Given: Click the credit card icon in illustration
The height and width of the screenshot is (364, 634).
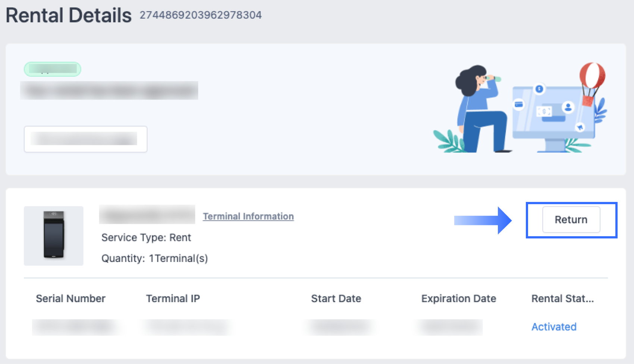Looking at the screenshot, I should 519,104.
